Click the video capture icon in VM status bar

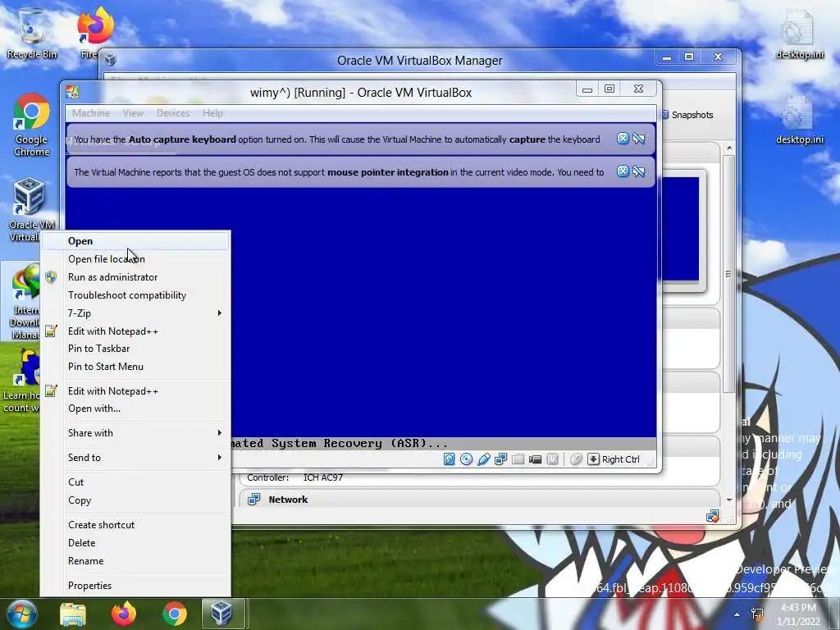pyautogui.click(x=535, y=459)
